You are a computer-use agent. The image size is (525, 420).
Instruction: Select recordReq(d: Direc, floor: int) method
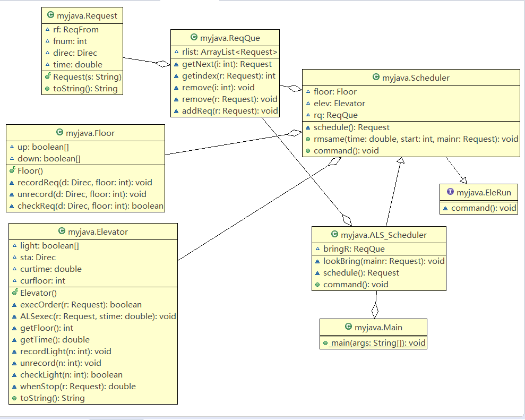pos(85,183)
